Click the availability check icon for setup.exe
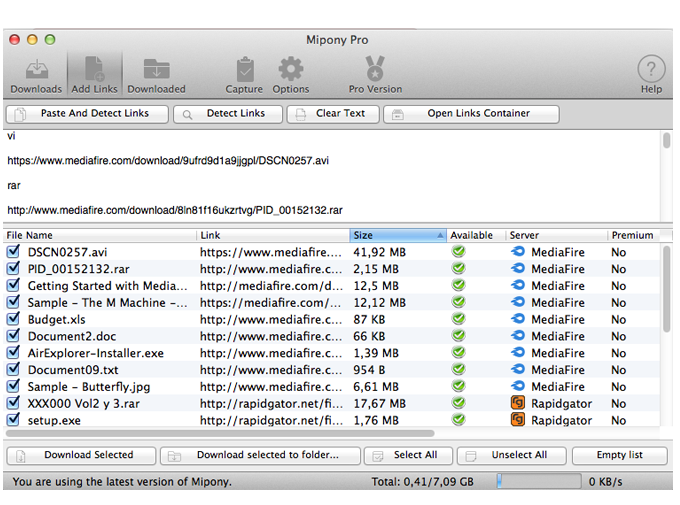This screenshot has width=680, height=505. coord(458,420)
